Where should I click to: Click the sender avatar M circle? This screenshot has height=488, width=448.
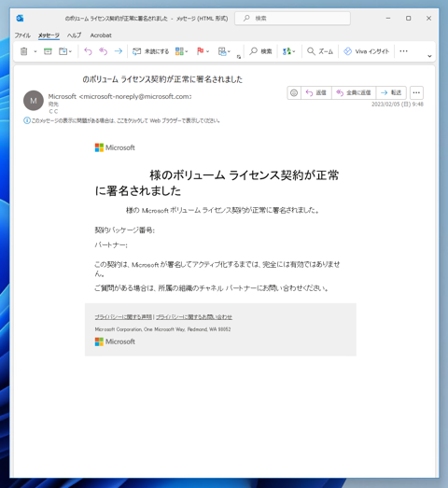pyautogui.click(x=34, y=101)
